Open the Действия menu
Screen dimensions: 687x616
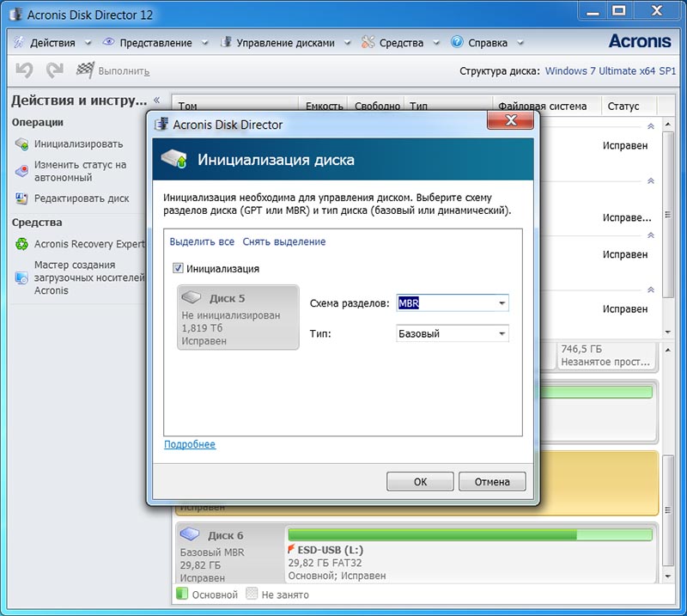point(52,43)
